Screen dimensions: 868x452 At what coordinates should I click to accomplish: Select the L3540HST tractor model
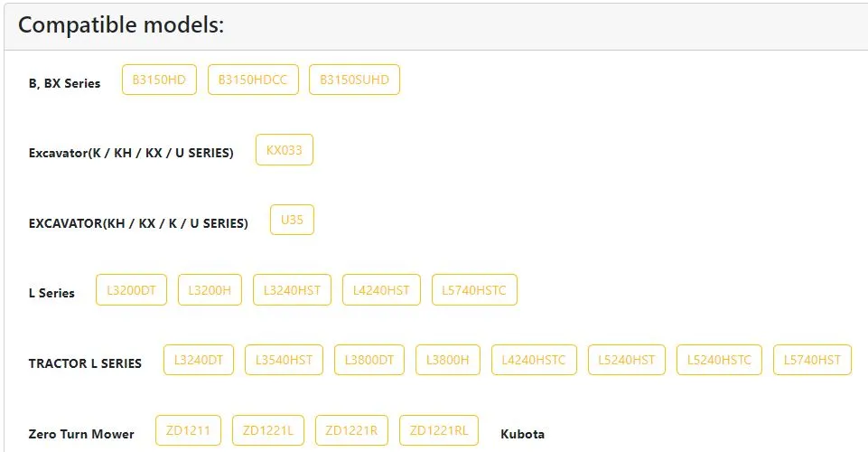(284, 360)
